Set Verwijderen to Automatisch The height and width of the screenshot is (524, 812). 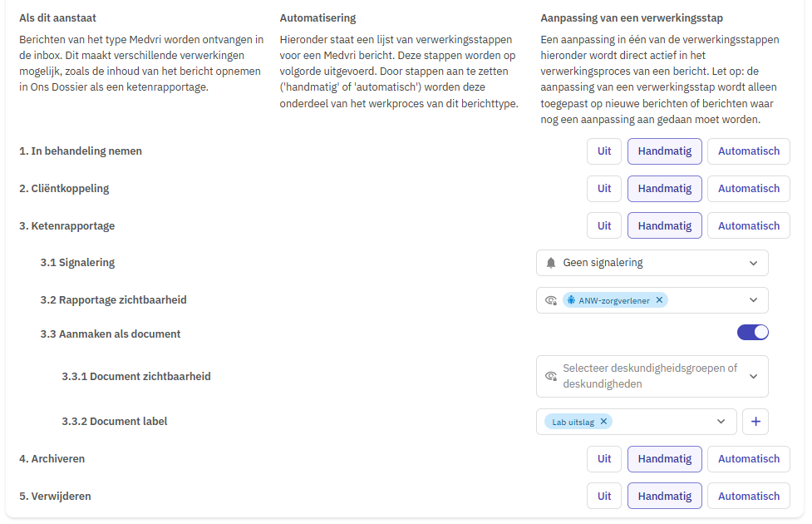(748, 497)
